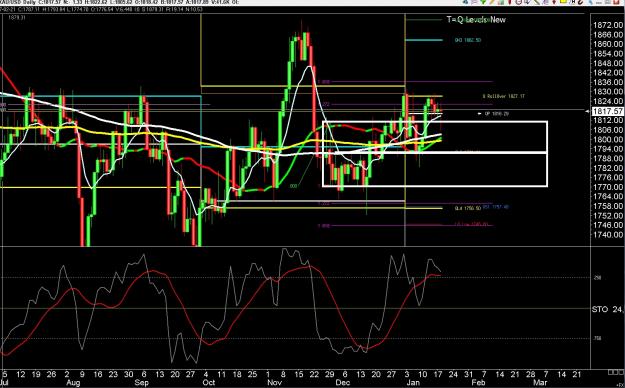Click the 1794.00 price axis label

pos(608,149)
